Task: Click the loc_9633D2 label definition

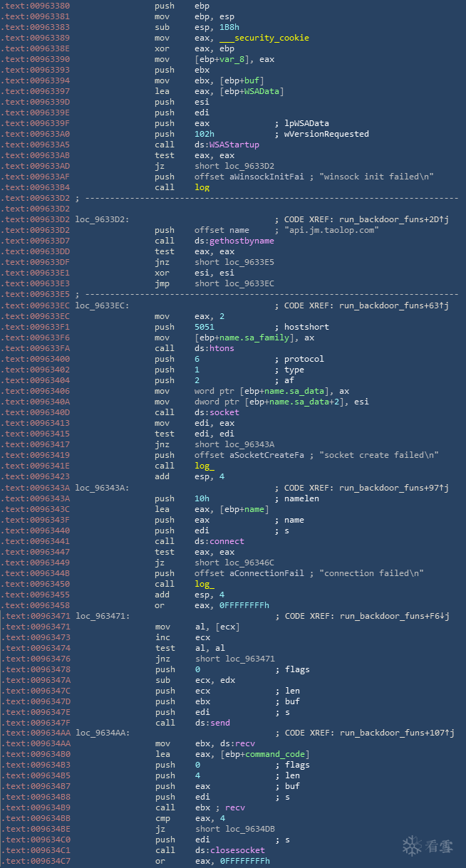Action: click(102, 219)
